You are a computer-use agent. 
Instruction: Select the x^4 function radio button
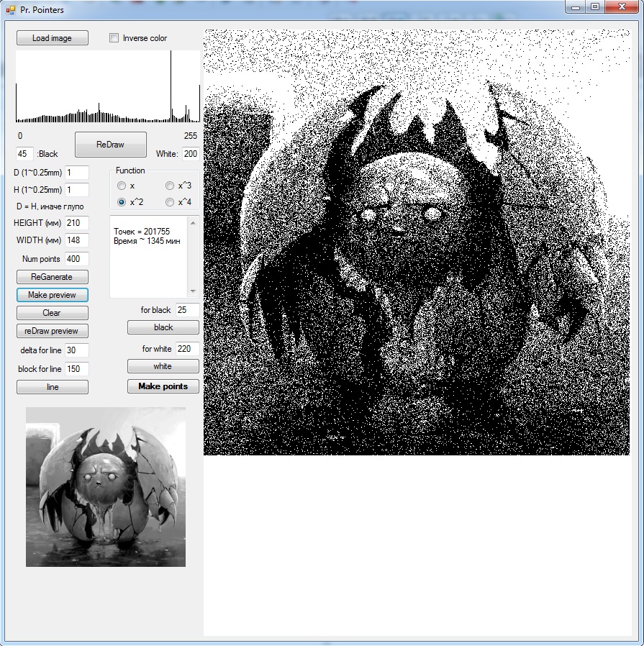click(170, 202)
